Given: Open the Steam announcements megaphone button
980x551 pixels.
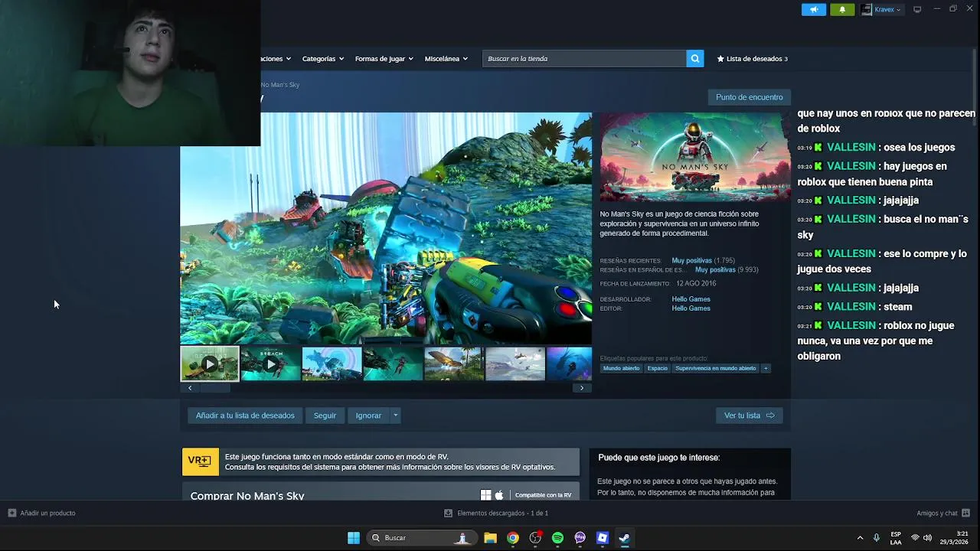Looking at the screenshot, I should coord(814,9).
